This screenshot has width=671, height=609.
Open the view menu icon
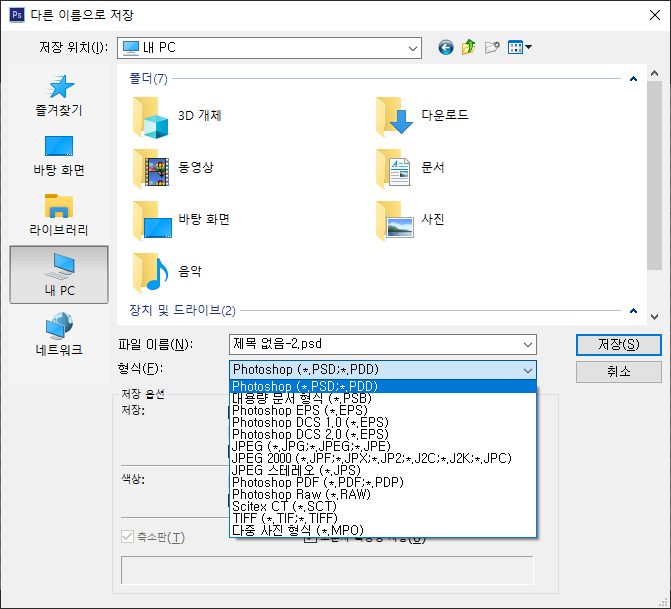[520, 47]
